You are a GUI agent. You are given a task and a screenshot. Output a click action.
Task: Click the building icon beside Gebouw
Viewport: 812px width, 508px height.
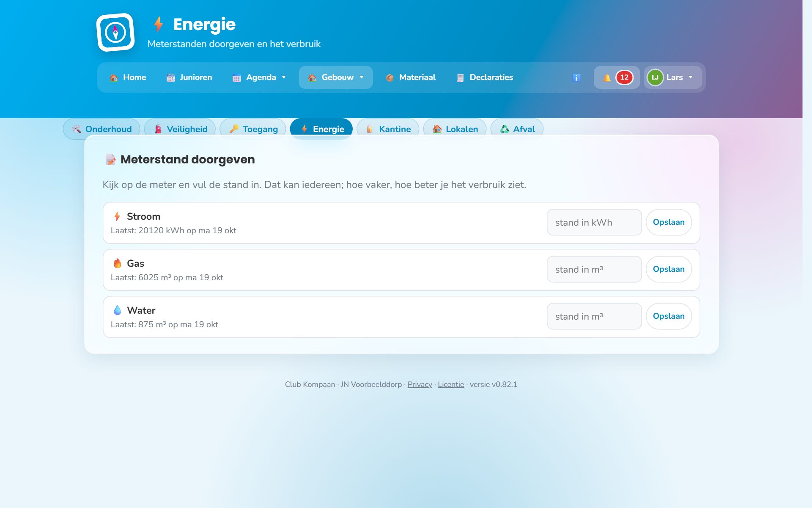coord(312,77)
